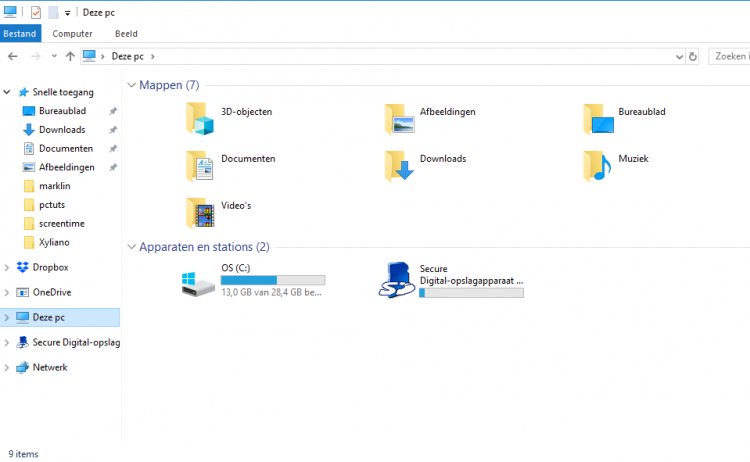Select Netwerk in the navigation pane
This screenshot has height=462, width=750.
(50, 368)
